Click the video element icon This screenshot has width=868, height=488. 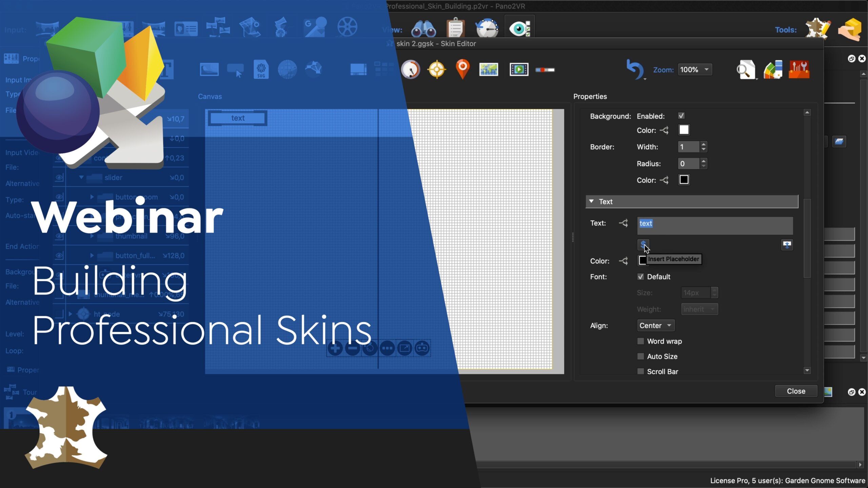(x=519, y=69)
